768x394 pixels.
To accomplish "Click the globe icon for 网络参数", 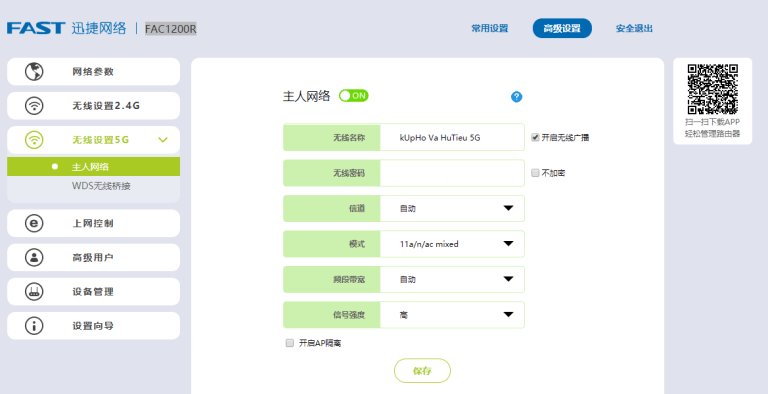I will coord(34,72).
